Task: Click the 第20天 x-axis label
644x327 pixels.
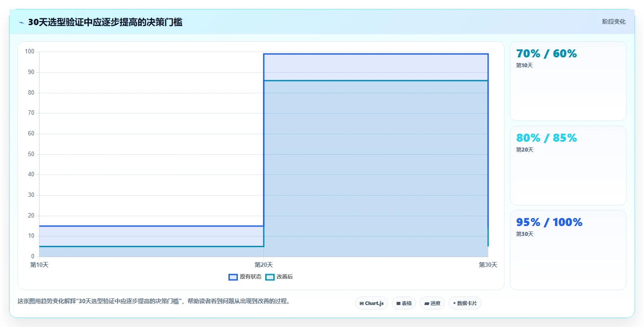Action: (263, 265)
